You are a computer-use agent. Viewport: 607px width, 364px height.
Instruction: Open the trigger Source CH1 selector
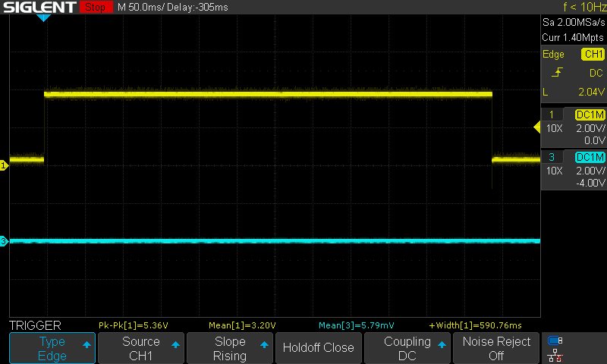point(141,348)
